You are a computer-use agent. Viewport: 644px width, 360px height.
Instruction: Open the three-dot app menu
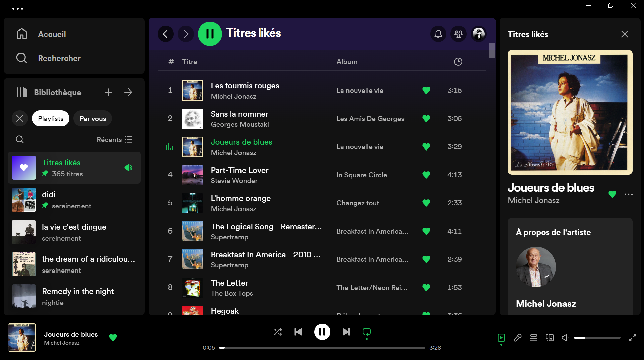(17, 9)
